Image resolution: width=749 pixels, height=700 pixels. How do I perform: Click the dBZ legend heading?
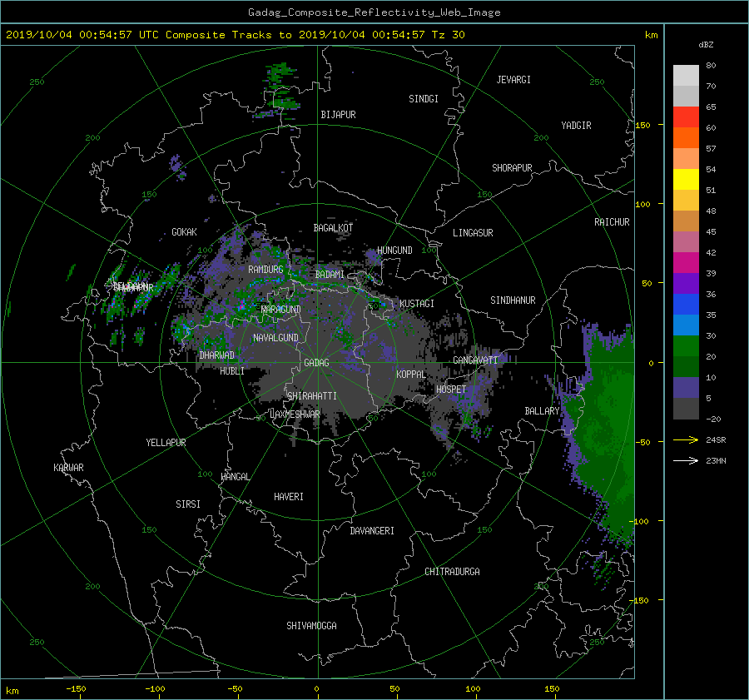coord(706,45)
